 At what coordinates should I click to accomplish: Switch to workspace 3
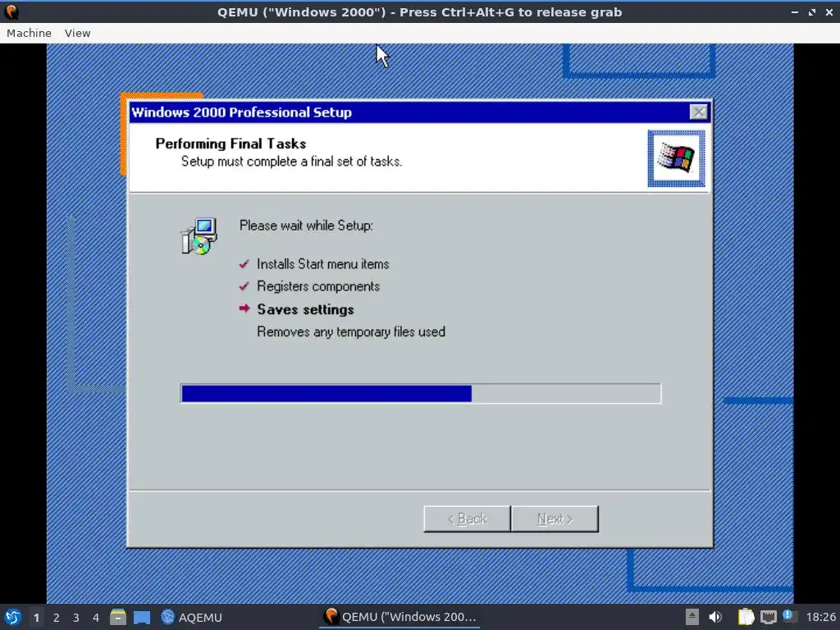coord(76,618)
